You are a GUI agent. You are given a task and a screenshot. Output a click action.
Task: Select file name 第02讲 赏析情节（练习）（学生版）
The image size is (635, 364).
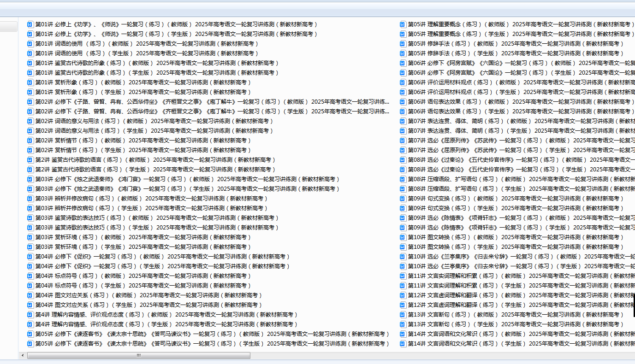click(x=143, y=150)
